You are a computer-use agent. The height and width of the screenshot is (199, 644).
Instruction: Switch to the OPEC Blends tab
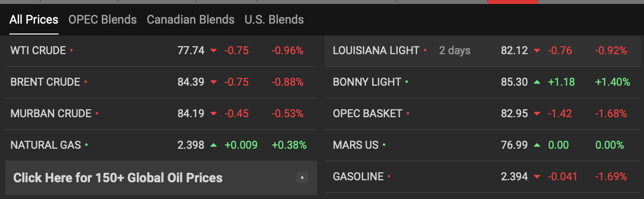click(x=102, y=20)
